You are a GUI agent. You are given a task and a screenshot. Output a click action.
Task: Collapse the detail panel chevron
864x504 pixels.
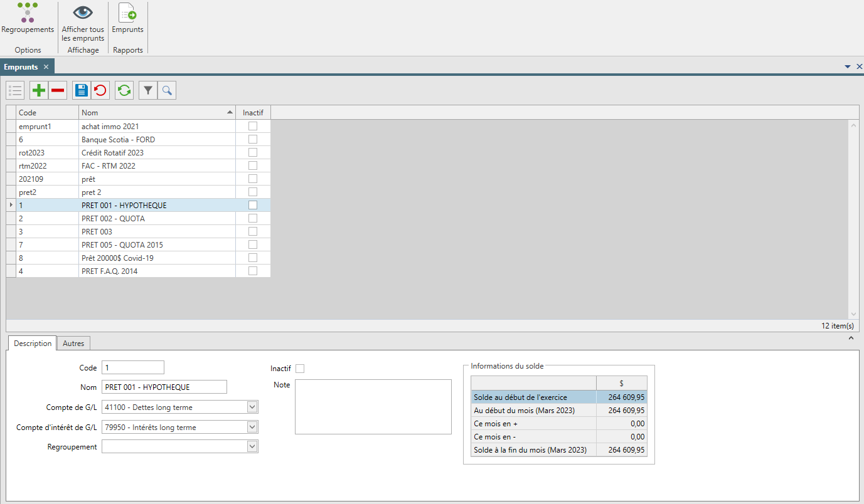click(851, 339)
